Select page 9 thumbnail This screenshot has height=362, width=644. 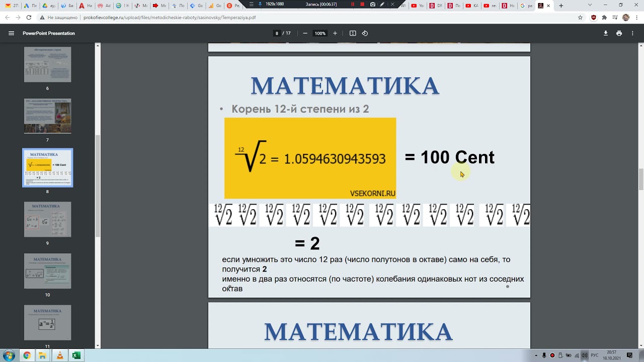(48, 219)
